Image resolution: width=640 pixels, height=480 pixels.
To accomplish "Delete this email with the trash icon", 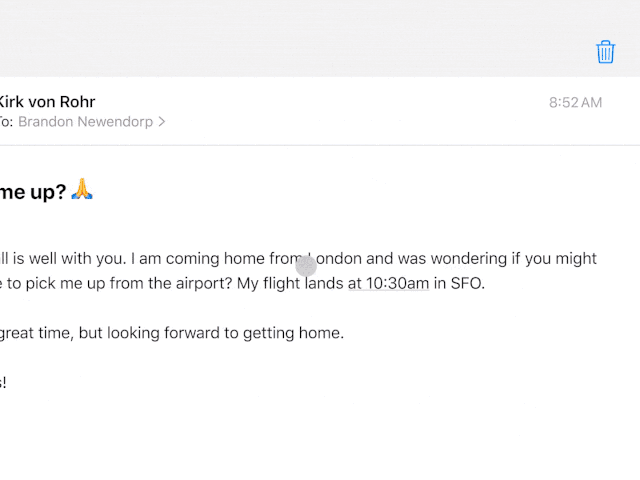I will click(605, 52).
